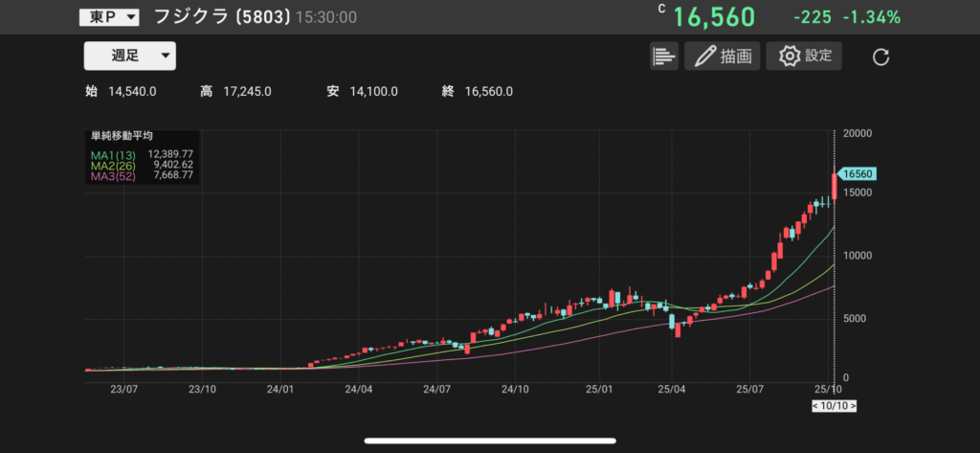Click the 25/04 date axis label

pyautogui.click(x=671, y=390)
